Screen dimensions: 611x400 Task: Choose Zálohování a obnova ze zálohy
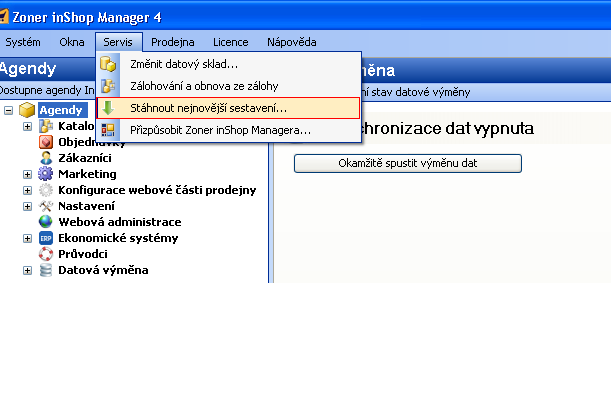(228, 86)
